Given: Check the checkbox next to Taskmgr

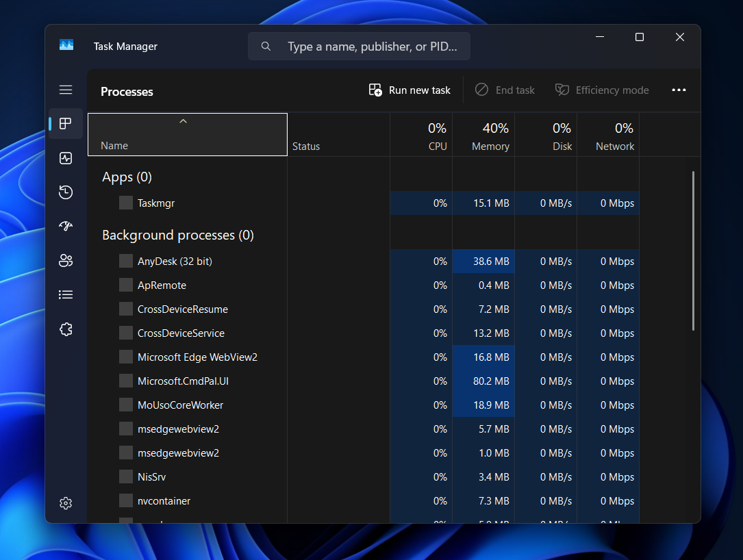Looking at the screenshot, I should click(x=125, y=203).
